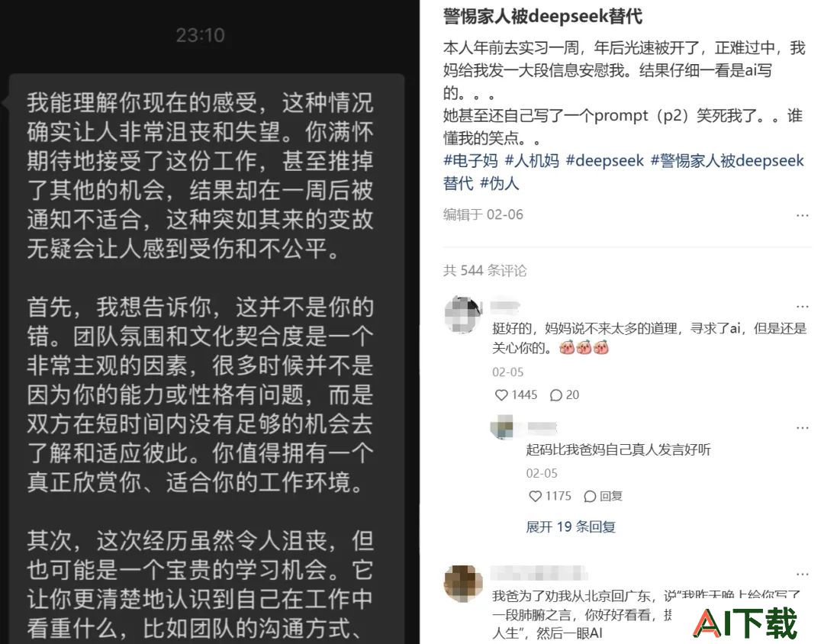The height and width of the screenshot is (644, 824).
Task: Open more options beside 编辑于 02-06
Action: [x=802, y=215]
